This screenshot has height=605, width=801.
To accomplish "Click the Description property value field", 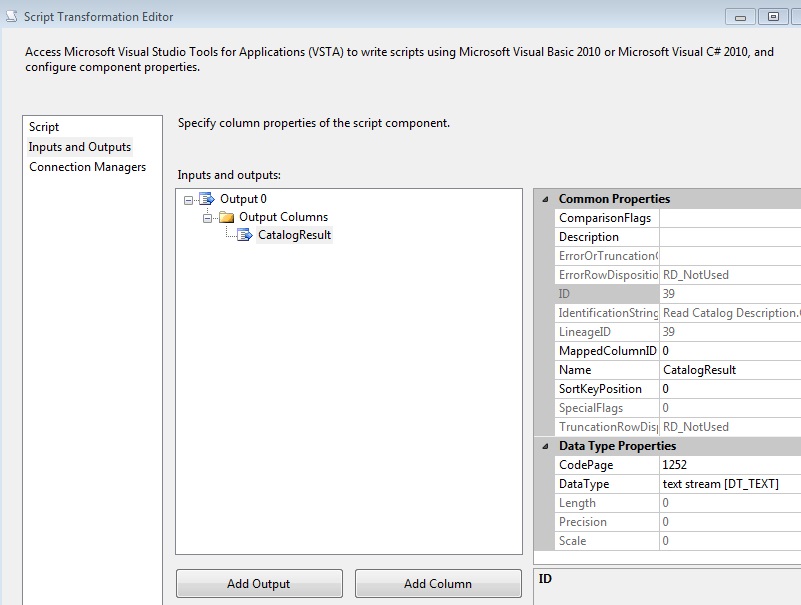I will pos(730,237).
